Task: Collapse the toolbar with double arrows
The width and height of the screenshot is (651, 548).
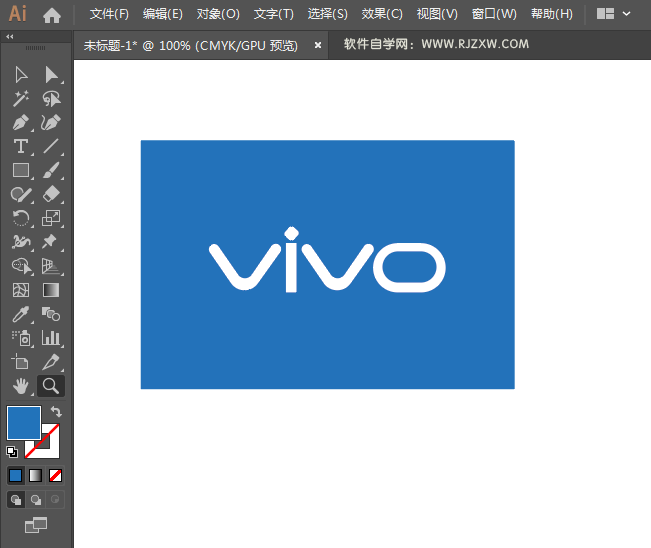Action: tap(10, 37)
